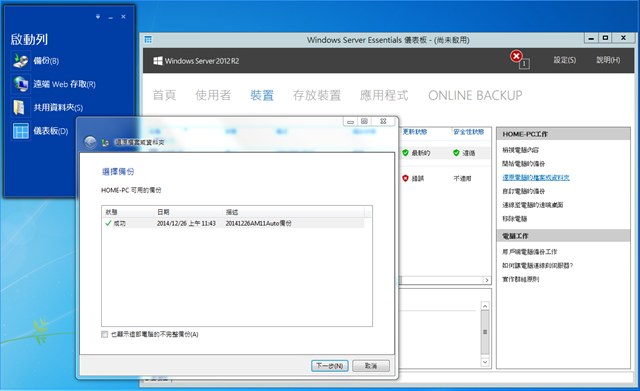640x391 pixels.
Task: Open the 儀表板(D) dashboard icon
Action: coord(20,131)
